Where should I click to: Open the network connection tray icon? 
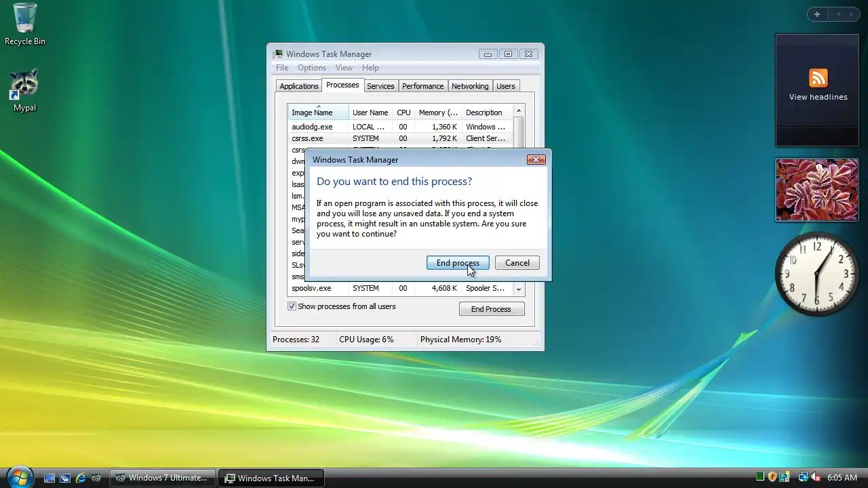803,477
